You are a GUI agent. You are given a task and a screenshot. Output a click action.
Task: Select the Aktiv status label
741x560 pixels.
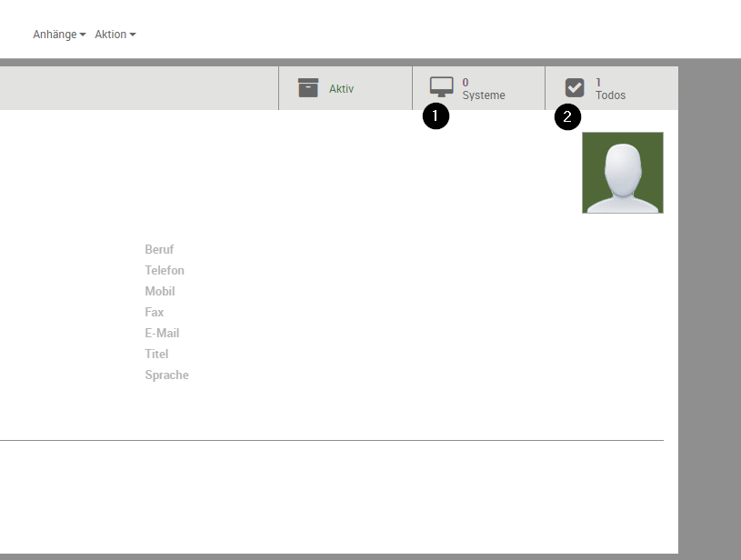(x=341, y=89)
